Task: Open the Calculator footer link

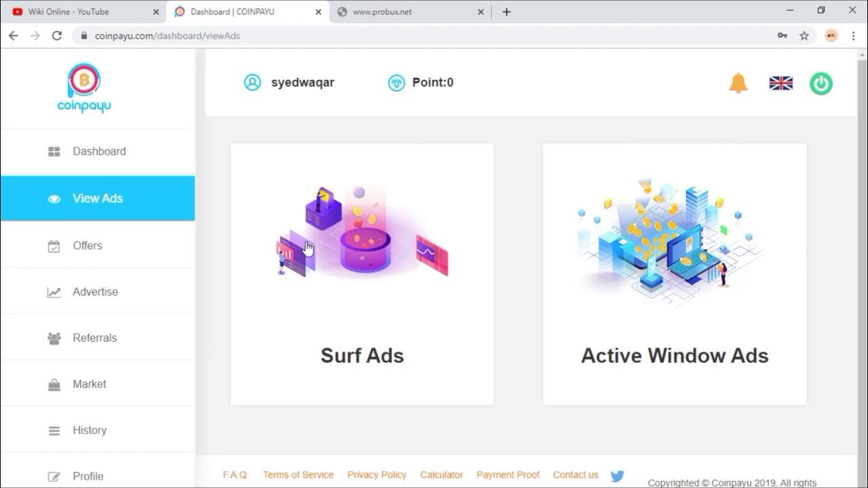Action: [441, 475]
